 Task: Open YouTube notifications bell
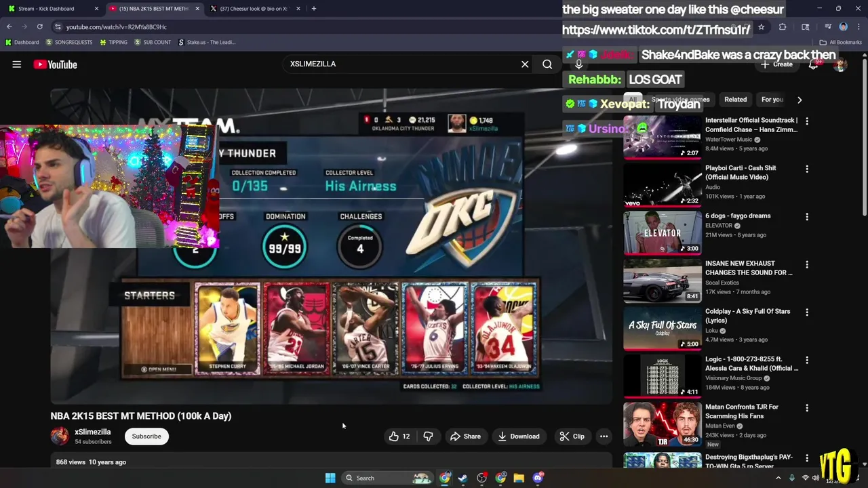point(813,64)
